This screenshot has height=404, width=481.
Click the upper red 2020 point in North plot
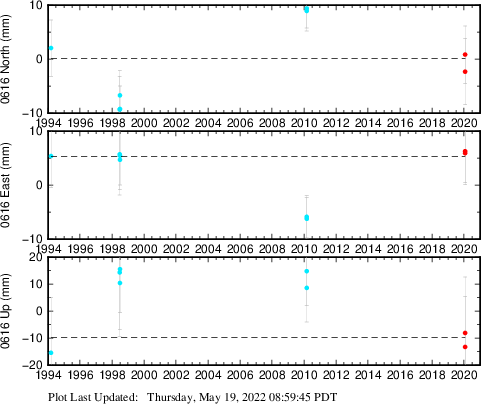pos(465,54)
